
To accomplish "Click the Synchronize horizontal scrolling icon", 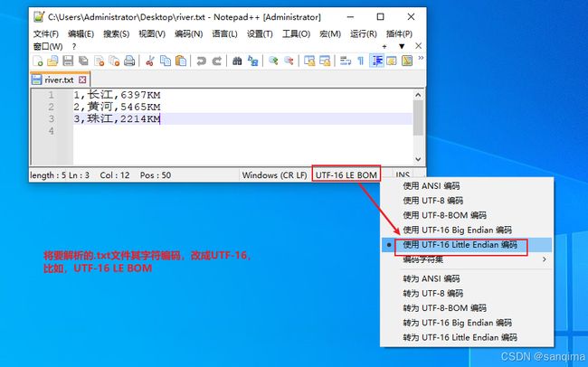I will (325, 61).
